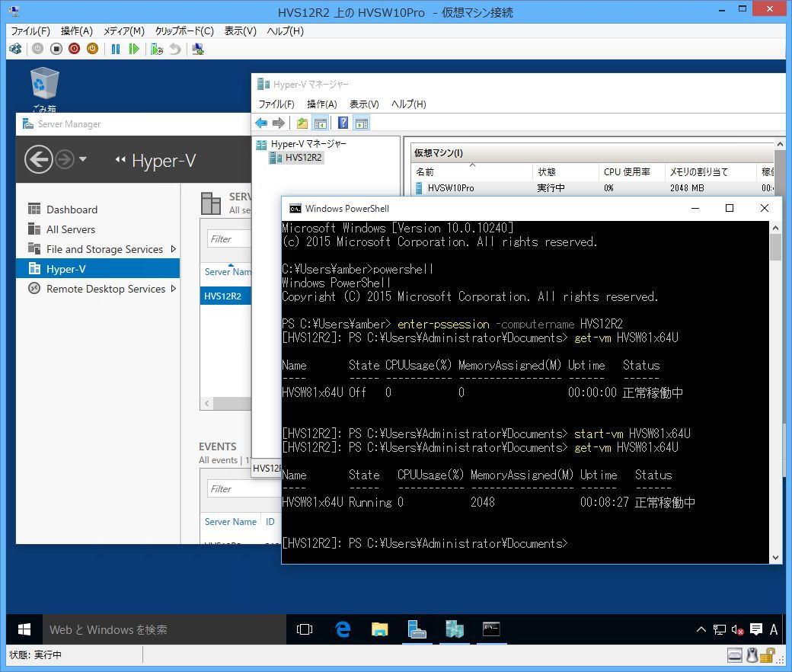Click Hyper-V Manager forward arrow toolbar icon
Image resolution: width=792 pixels, height=672 pixels.
coord(278,123)
